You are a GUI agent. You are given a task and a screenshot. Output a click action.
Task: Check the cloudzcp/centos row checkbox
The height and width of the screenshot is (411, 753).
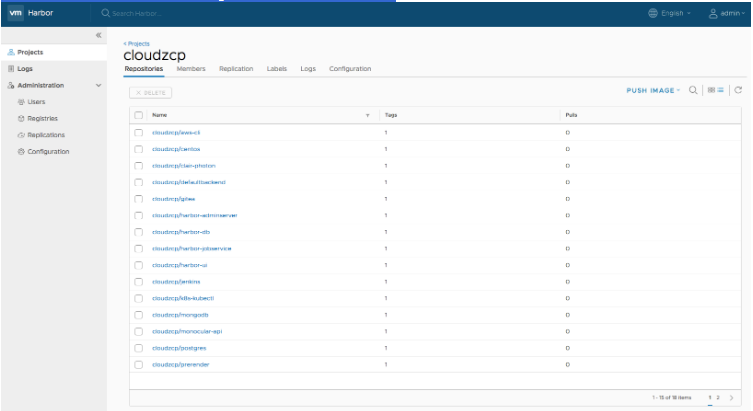(x=139, y=149)
